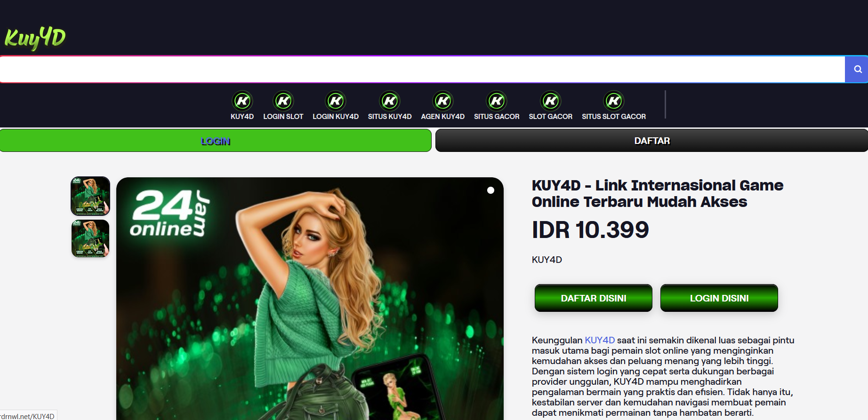This screenshot has height=420, width=868.
Task: Click the blue search magnifier button
Action: click(x=857, y=70)
